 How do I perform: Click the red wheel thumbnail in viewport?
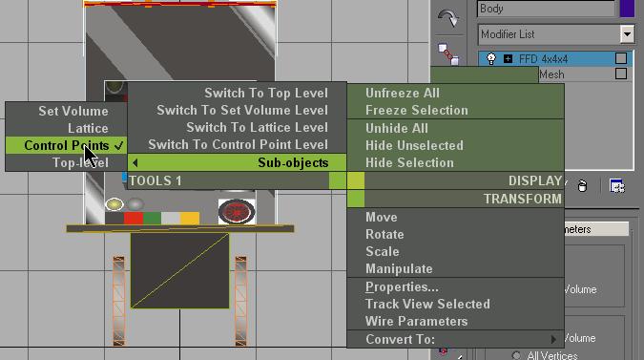[x=237, y=211]
